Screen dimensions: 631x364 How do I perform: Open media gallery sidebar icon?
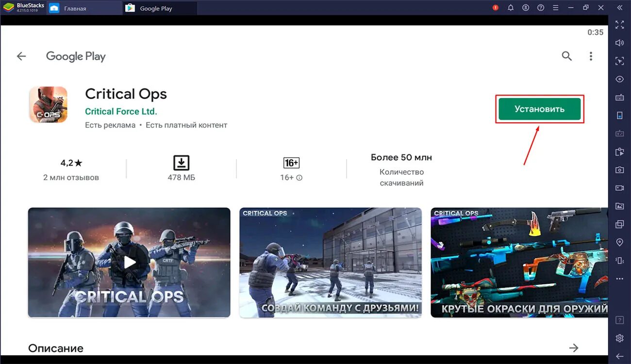coord(619,206)
